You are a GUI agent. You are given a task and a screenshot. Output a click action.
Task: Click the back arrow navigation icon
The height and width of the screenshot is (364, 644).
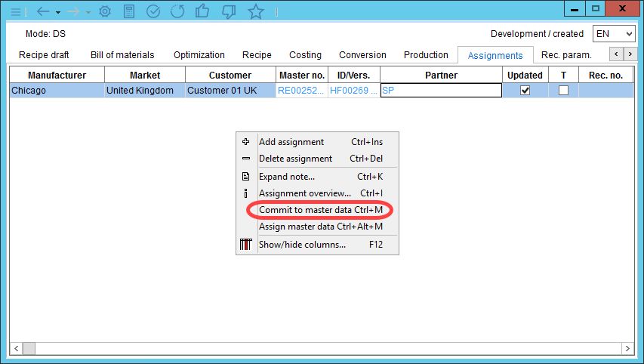click(x=43, y=11)
